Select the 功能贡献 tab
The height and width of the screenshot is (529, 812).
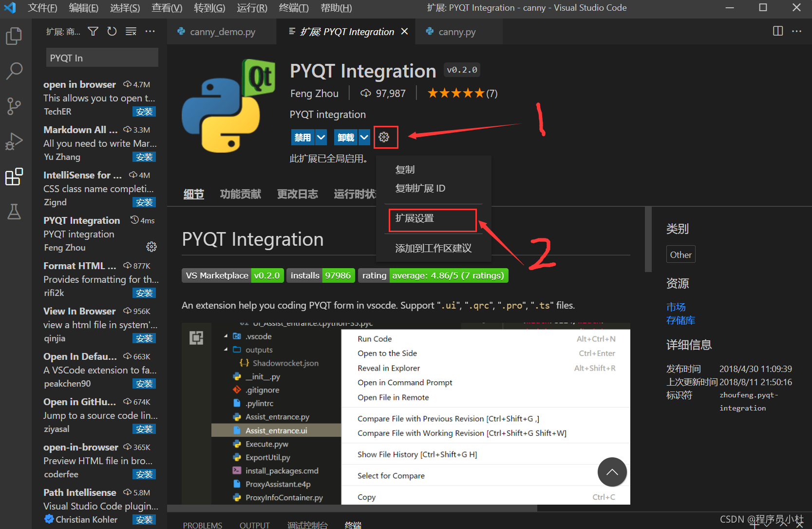tap(241, 194)
